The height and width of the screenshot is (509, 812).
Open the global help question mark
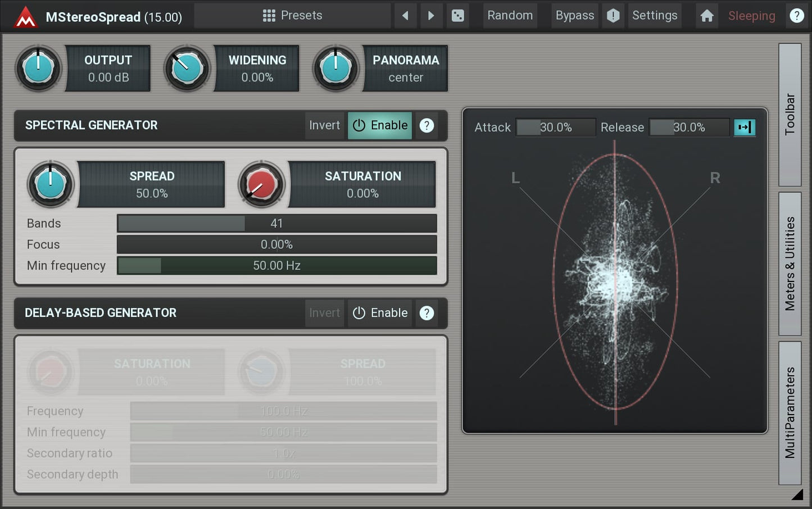point(796,16)
